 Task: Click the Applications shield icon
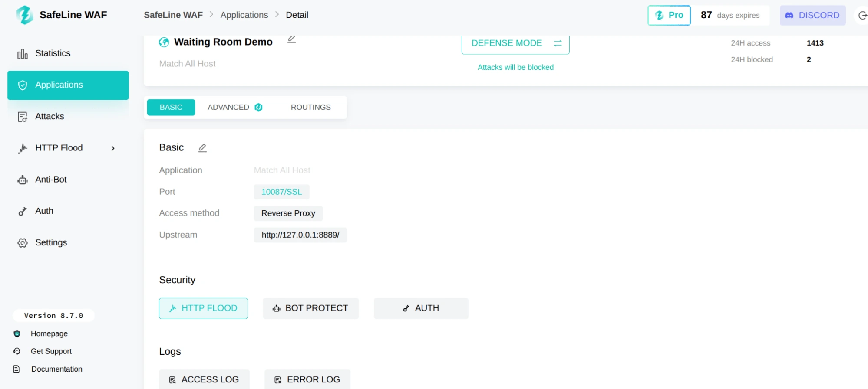coord(23,85)
